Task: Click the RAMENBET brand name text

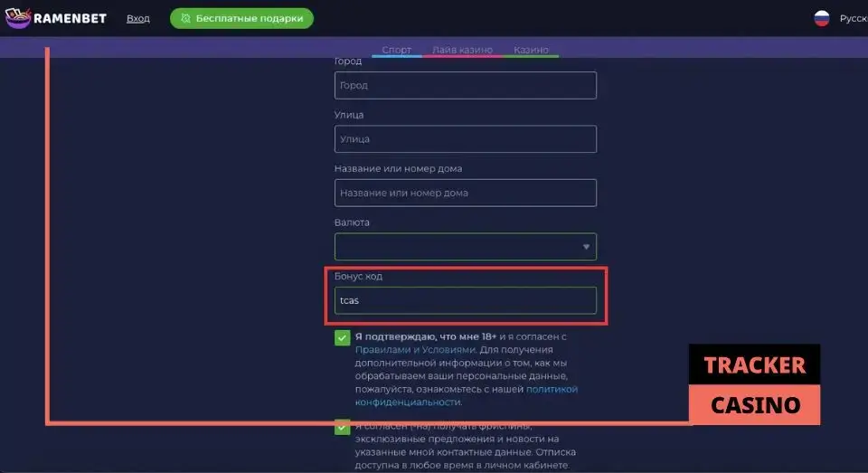Action: [x=70, y=18]
